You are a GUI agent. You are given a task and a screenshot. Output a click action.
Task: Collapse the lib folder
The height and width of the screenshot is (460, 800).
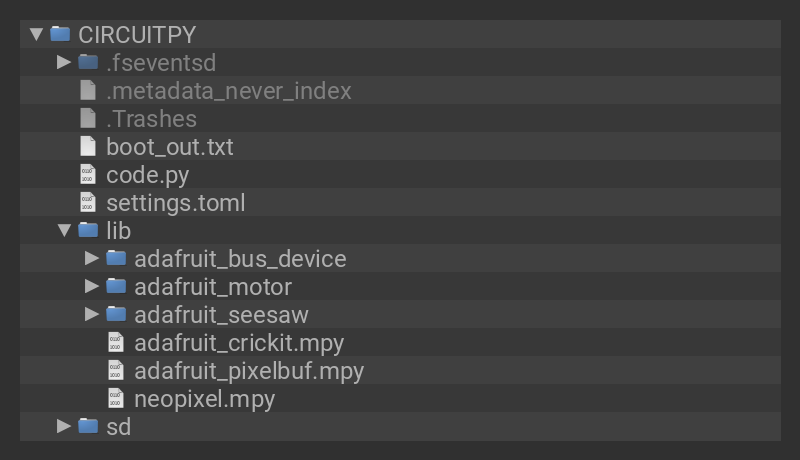click(x=64, y=230)
